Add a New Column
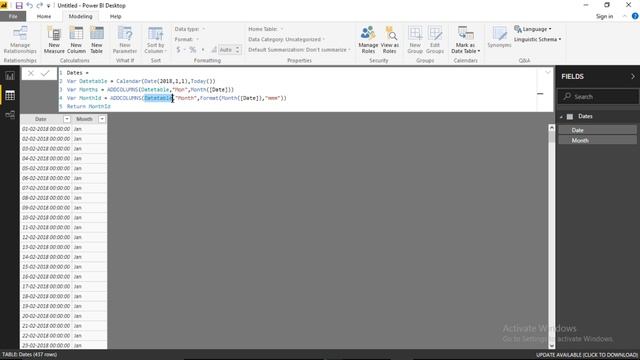 coord(76,39)
